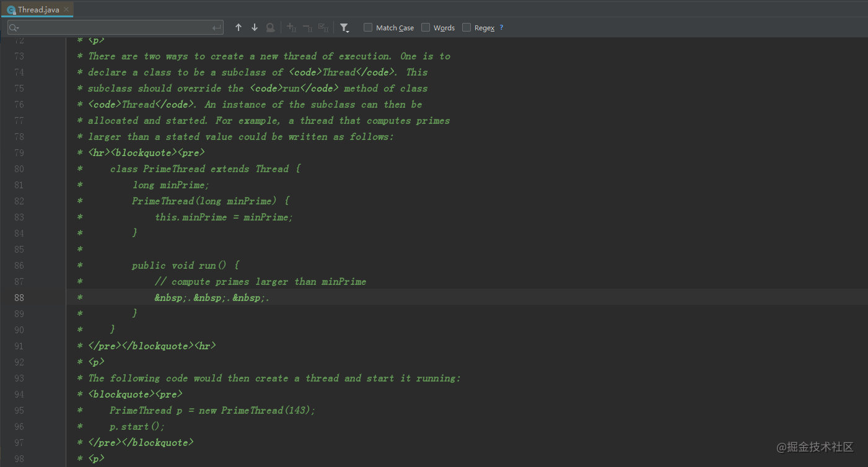Select all occurrences icon in find bar
868x467 pixels.
[x=323, y=27]
